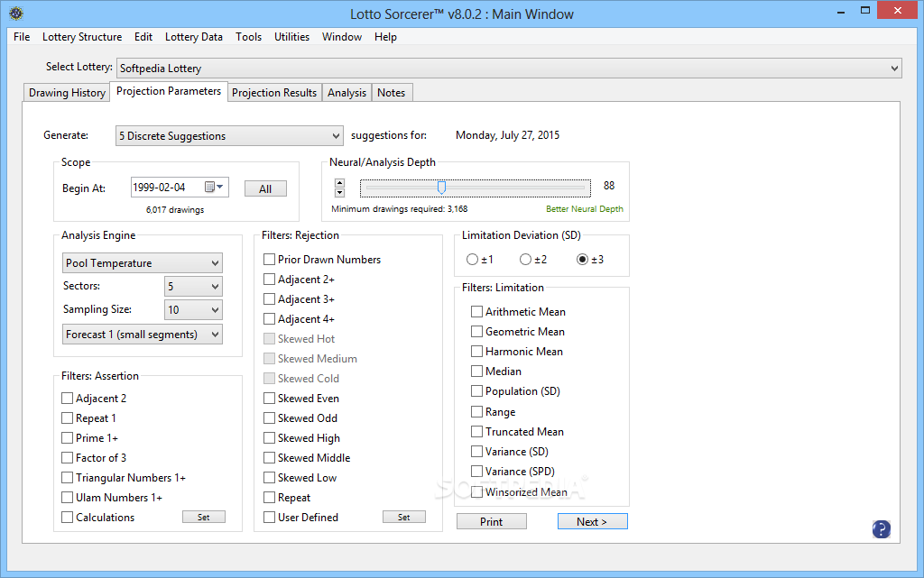Enable the Arithmetic Mean limitation filter
924x578 pixels.
click(x=476, y=311)
